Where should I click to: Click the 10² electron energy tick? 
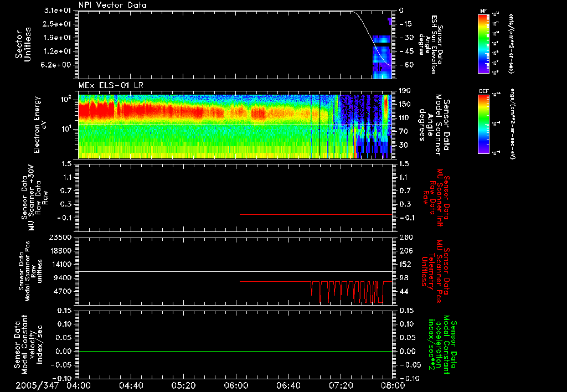(68, 99)
